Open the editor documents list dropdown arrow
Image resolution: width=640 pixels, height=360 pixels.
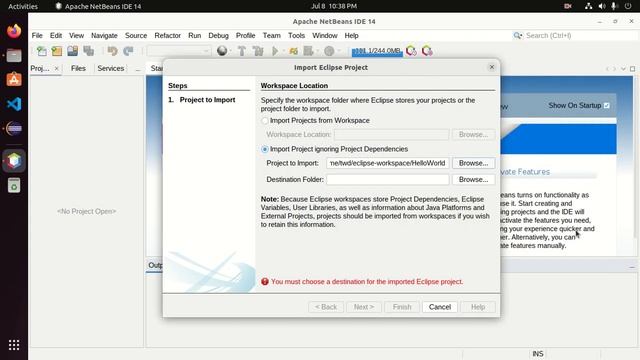[x=623, y=69]
